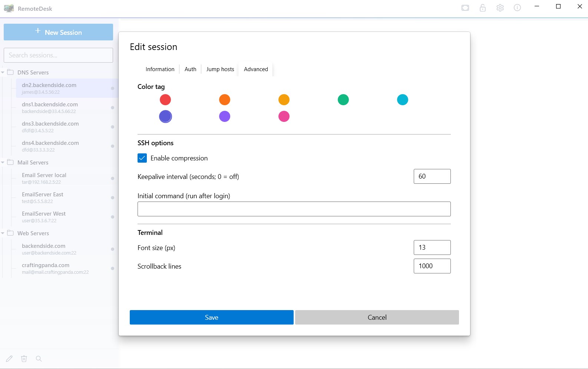Click status dot for dns1.backendside.com
Screen dimensions: 588x369
pyautogui.click(x=112, y=107)
